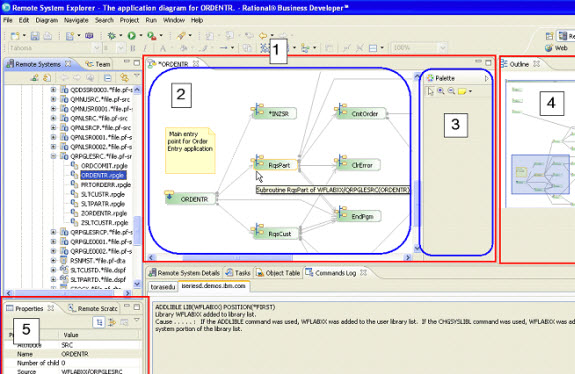Switch to the Object Table tab
Image resolution: width=575 pixels, height=374 pixels.
[278, 273]
